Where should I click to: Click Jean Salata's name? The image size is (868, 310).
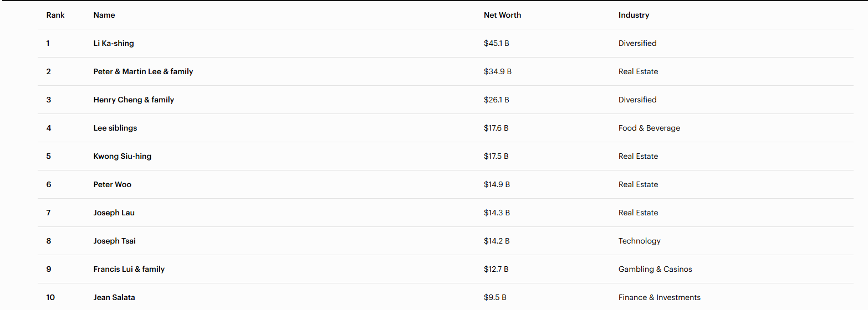tap(114, 297)
